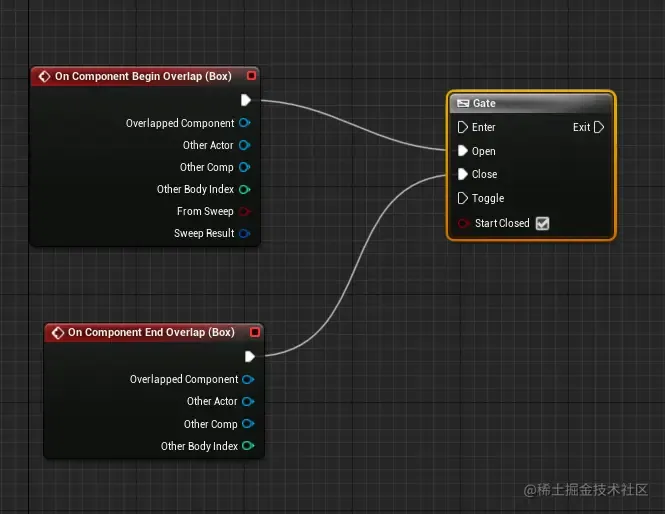Uncheck the Start Closed checkbox
This screenshot has width=665, height=514.
pyautogui.click(x=542, y=223)
